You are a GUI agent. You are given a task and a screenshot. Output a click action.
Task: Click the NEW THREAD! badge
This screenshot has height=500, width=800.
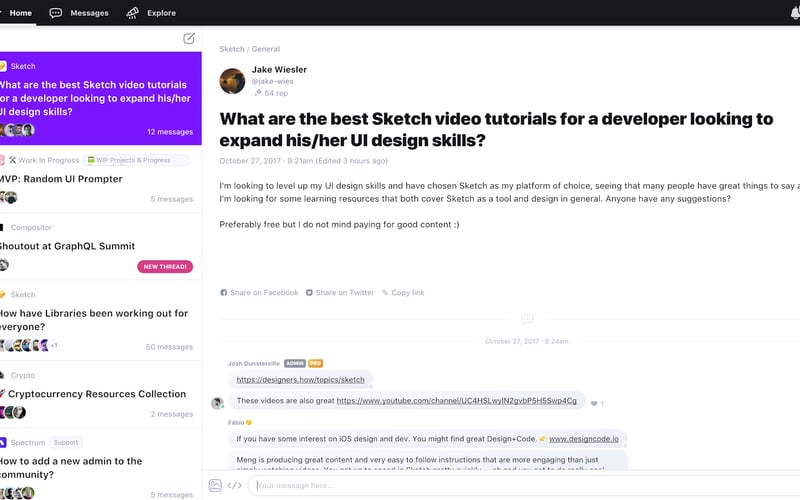[165, 266]
